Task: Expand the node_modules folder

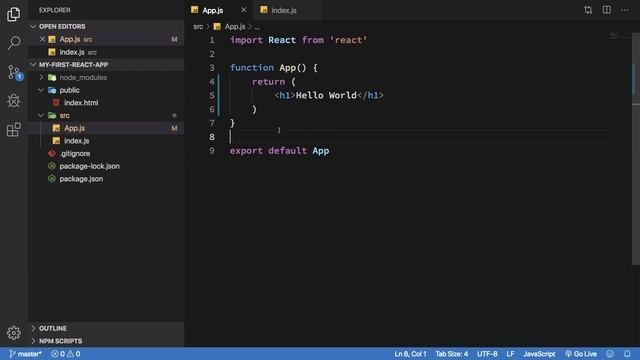Action: pos(41,77)
